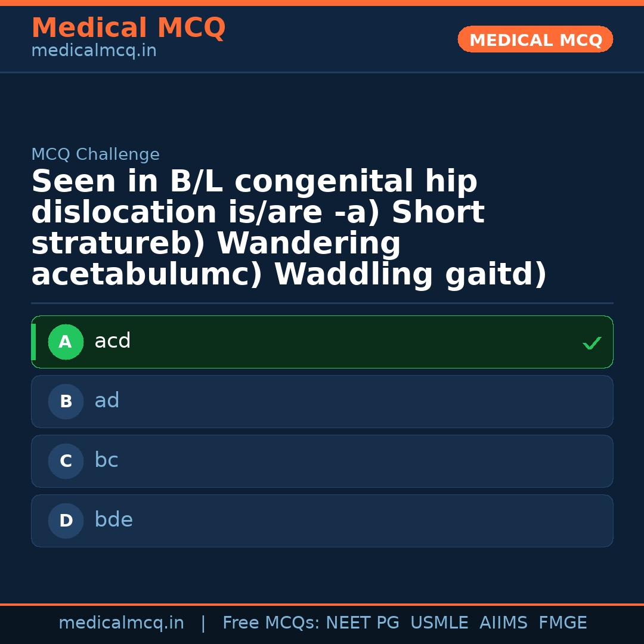Click the circular B badge icon

click(x=66, y=401)
